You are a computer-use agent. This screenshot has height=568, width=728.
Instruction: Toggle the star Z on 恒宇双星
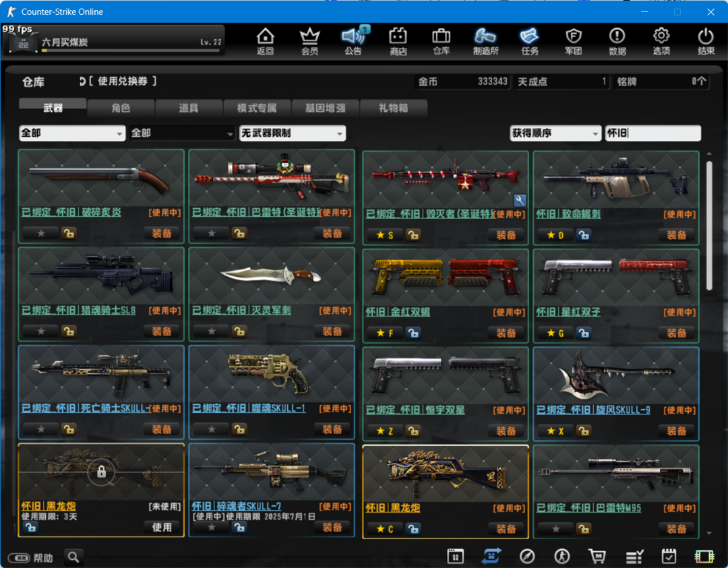(384, 431)
